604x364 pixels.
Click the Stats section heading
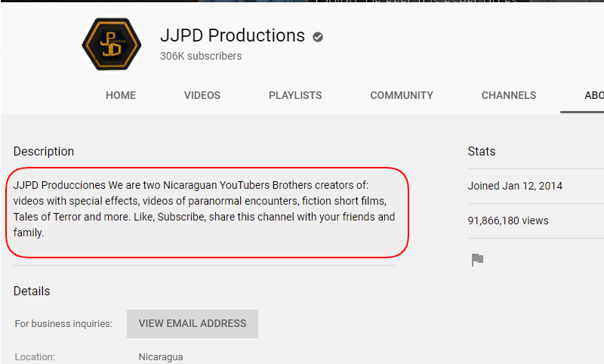coord(482,151)
